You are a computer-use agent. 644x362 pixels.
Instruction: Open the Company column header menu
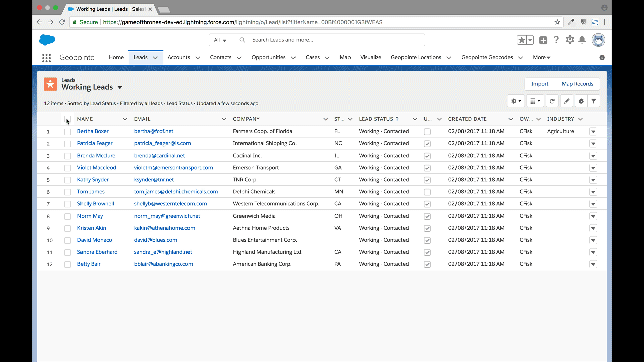(325, 119)
